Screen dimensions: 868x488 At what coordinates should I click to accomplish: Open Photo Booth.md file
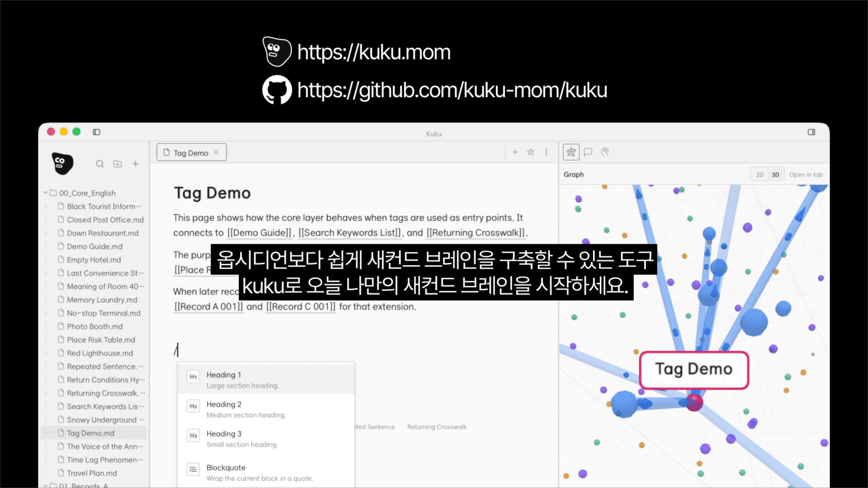[94, 327]
